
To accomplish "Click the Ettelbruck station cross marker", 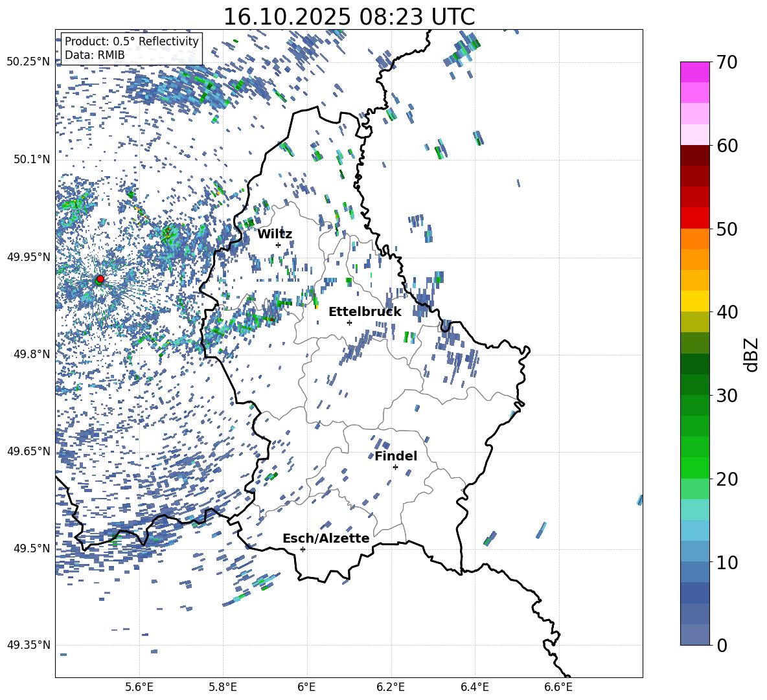I will tap(349, 322).
